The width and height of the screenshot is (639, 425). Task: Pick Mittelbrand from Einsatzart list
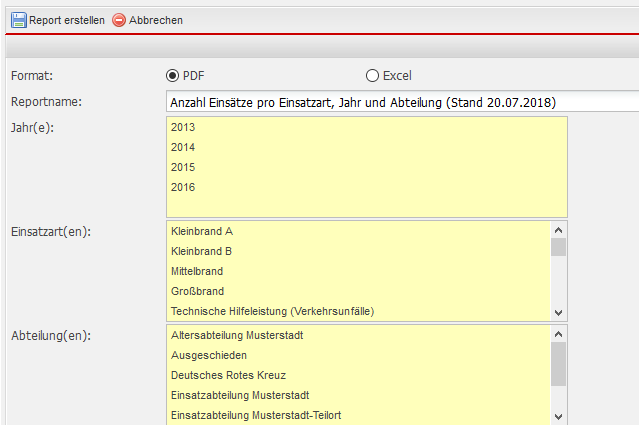(x=197, y=271)
